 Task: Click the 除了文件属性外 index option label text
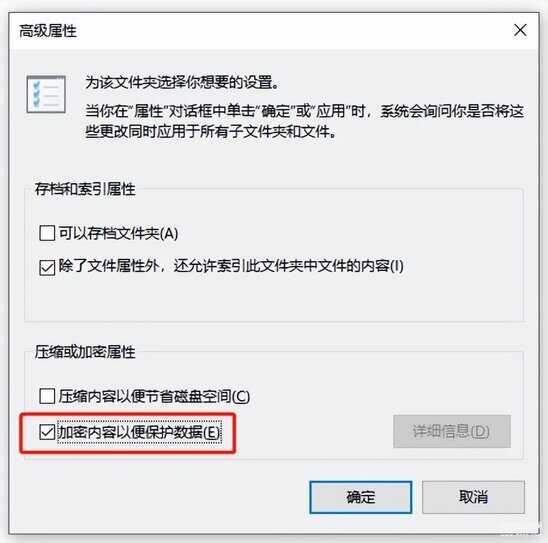(231, 267)
